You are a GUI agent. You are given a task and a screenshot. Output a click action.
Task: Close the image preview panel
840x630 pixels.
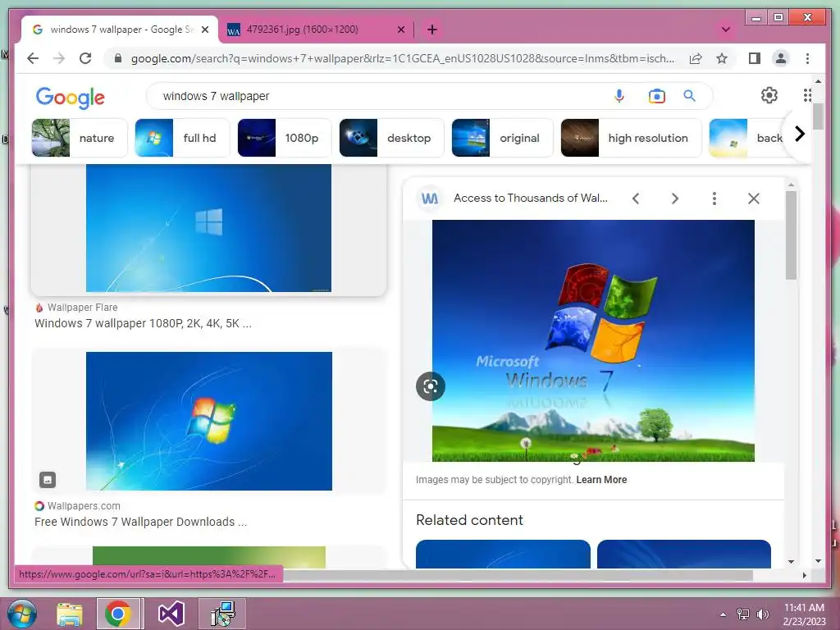point(754,199)
